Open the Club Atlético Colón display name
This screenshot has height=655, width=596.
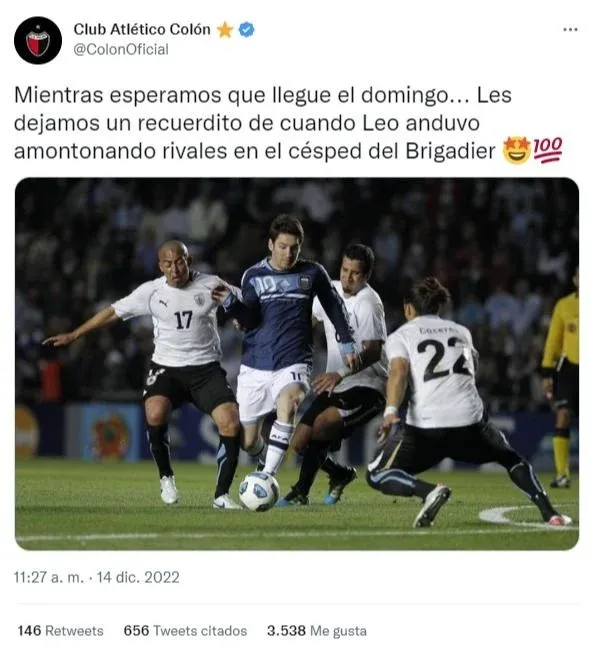click(x=142, y=29)
